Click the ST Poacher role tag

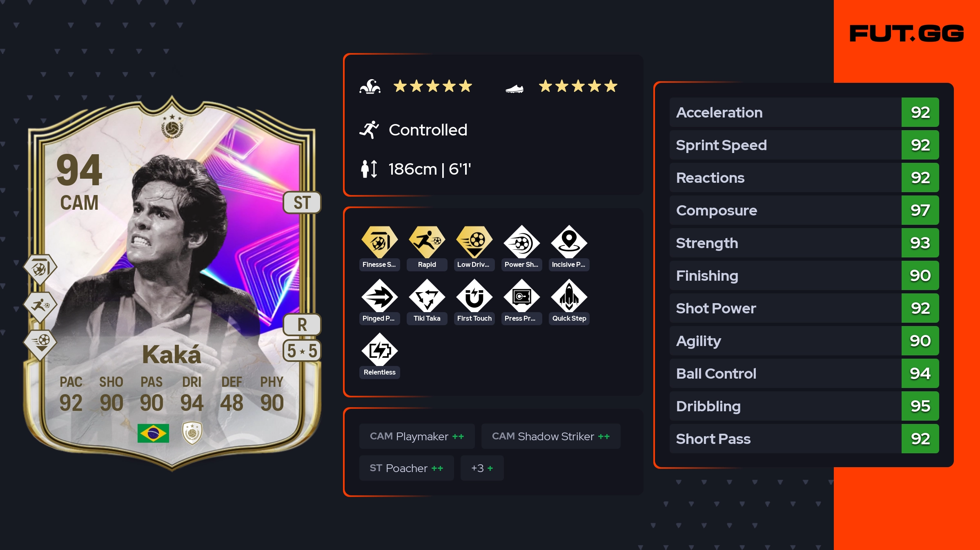point(406,468)
